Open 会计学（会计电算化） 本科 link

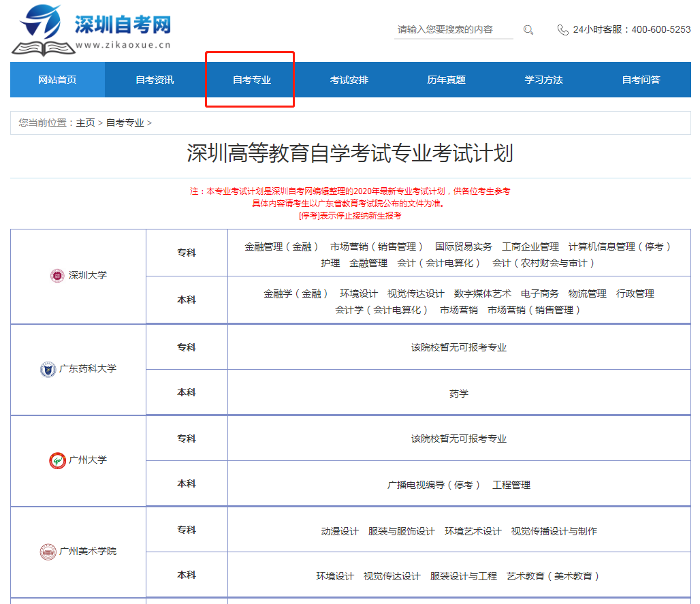click(x=382, y=311)
